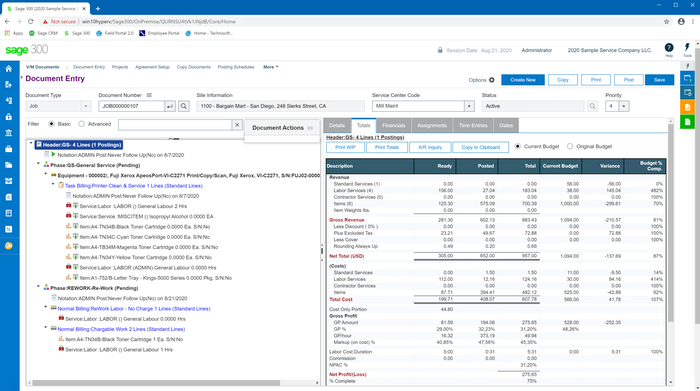Click the orange document icon on right rail
The width and height of the screenshot is (700, 391).
[x=688, y=107]
